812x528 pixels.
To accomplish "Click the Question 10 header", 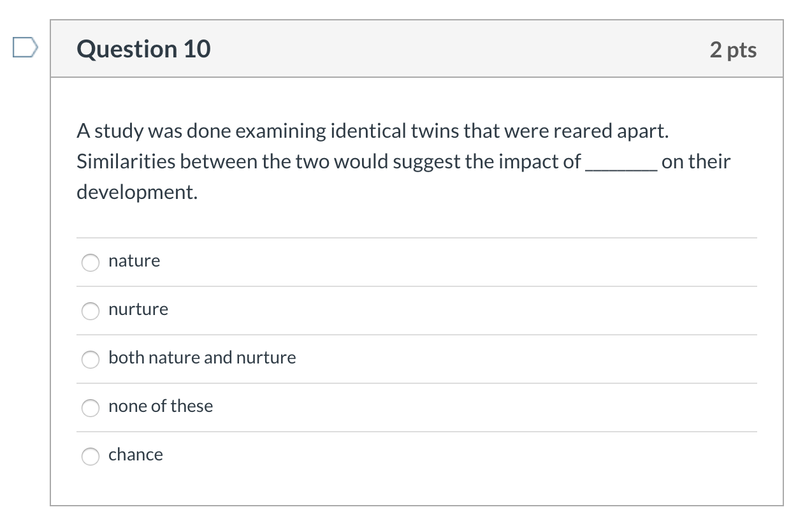I will point(143,48).
